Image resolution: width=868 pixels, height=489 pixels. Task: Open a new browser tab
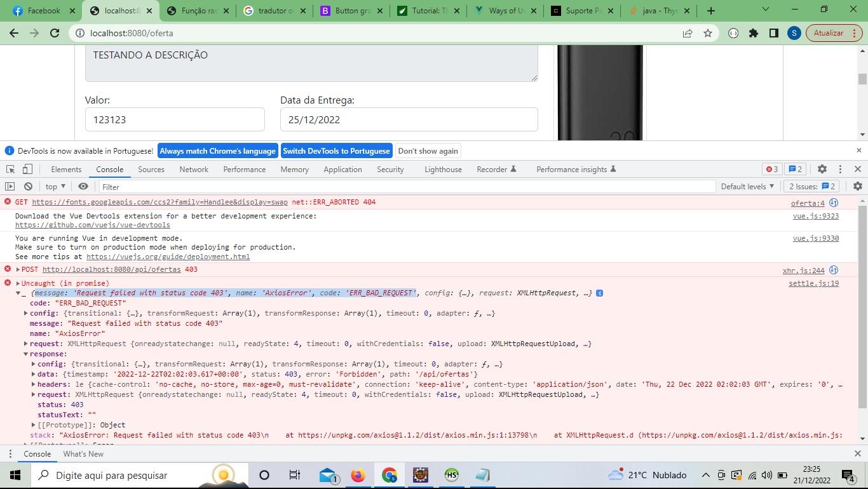pos(710,10)
